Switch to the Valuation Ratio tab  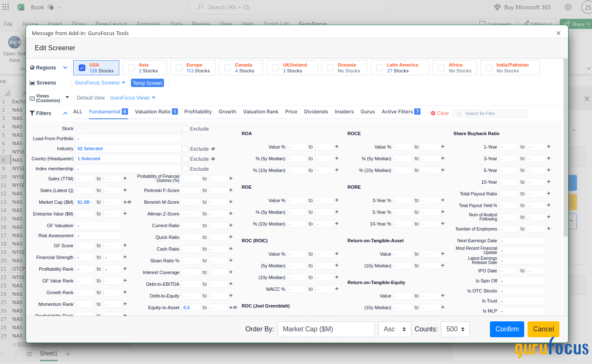pos(152,112)
